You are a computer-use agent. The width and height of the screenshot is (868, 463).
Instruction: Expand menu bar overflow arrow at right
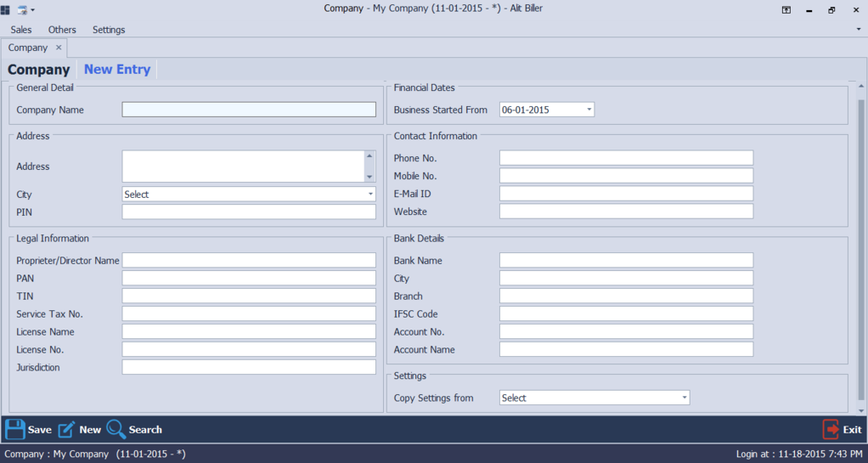[x=859, y=28]
